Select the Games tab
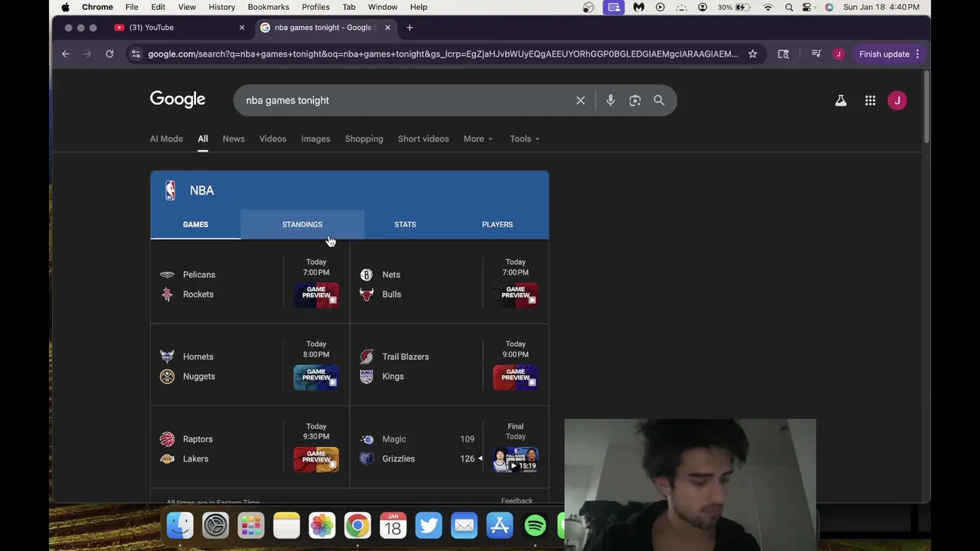 [x=195, y=224]
